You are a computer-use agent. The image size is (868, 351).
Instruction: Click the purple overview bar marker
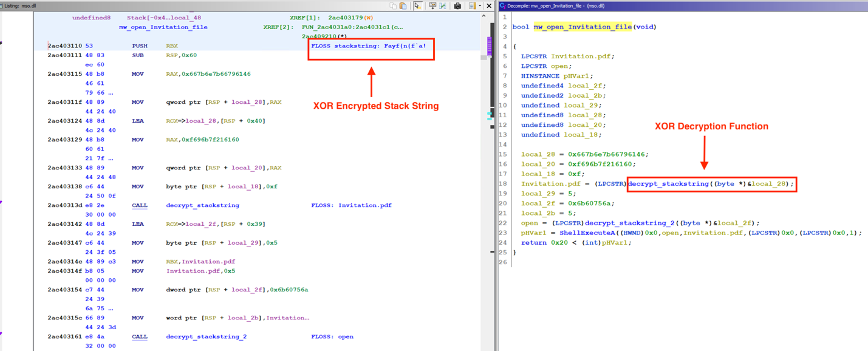(x=490, y=46)
